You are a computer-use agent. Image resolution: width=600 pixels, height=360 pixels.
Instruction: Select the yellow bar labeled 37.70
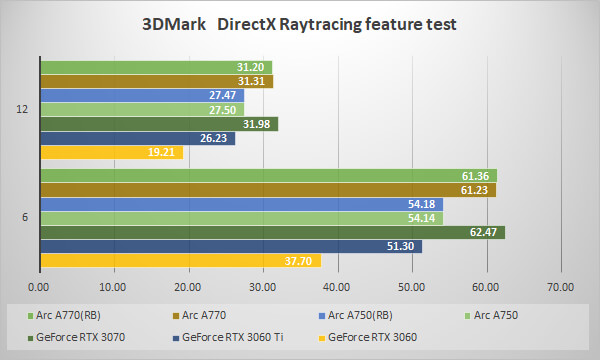click(x=181, y=261)
